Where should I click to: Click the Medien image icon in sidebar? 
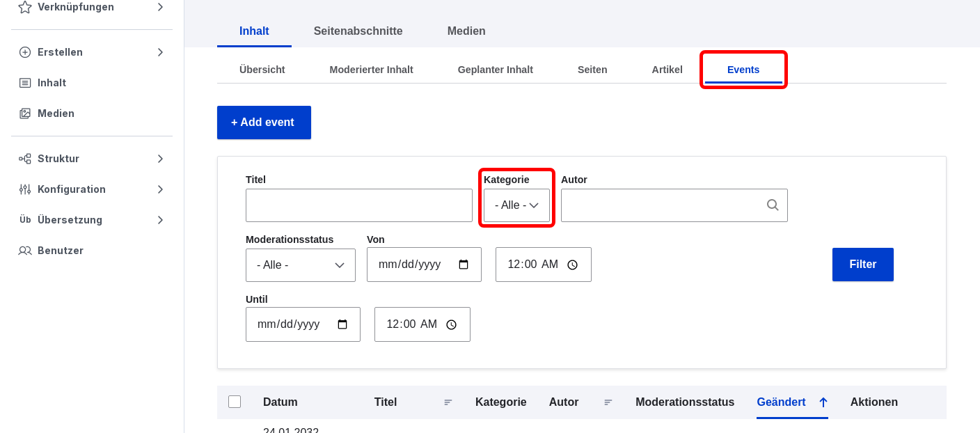coord(25,113)
